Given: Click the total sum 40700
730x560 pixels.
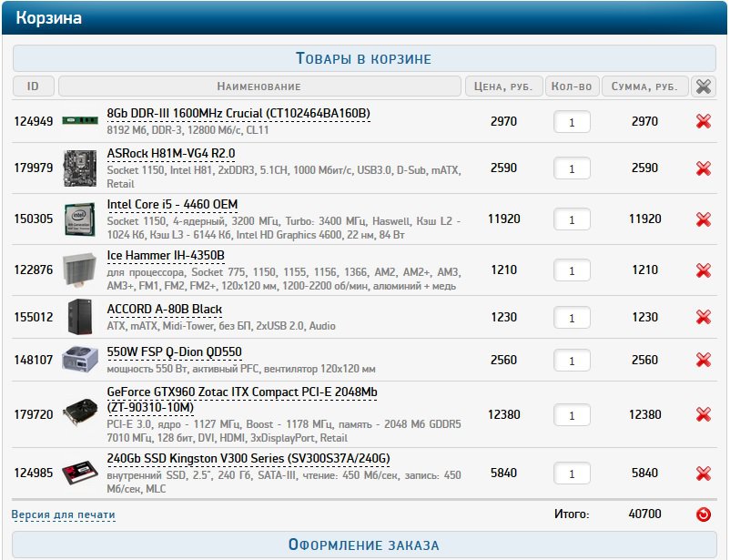Looking at the screenshot, I should 644,514.
